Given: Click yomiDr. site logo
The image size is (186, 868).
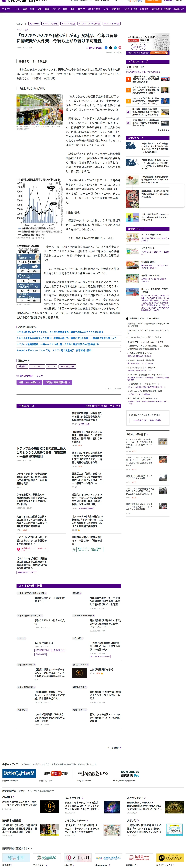Looking at the screenshot, I should [x=47, y=858].
